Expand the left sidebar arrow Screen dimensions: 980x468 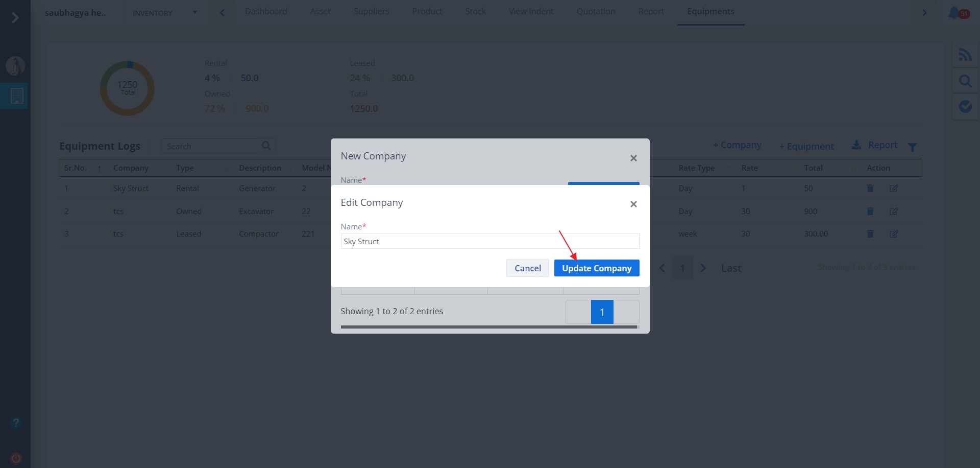(15, 18)
